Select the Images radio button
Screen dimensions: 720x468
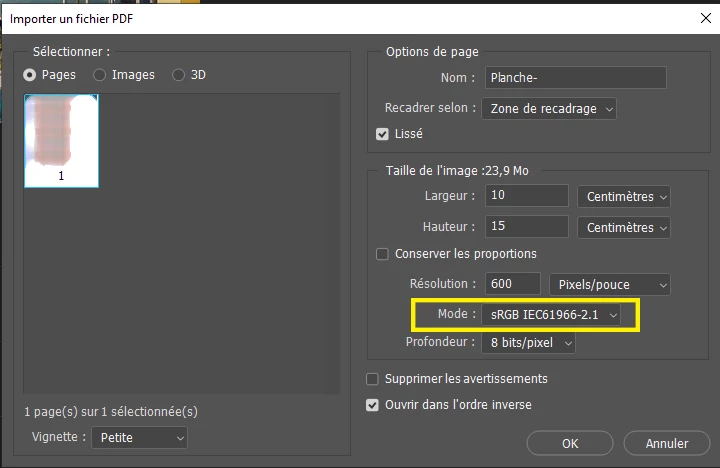point(100,75)
